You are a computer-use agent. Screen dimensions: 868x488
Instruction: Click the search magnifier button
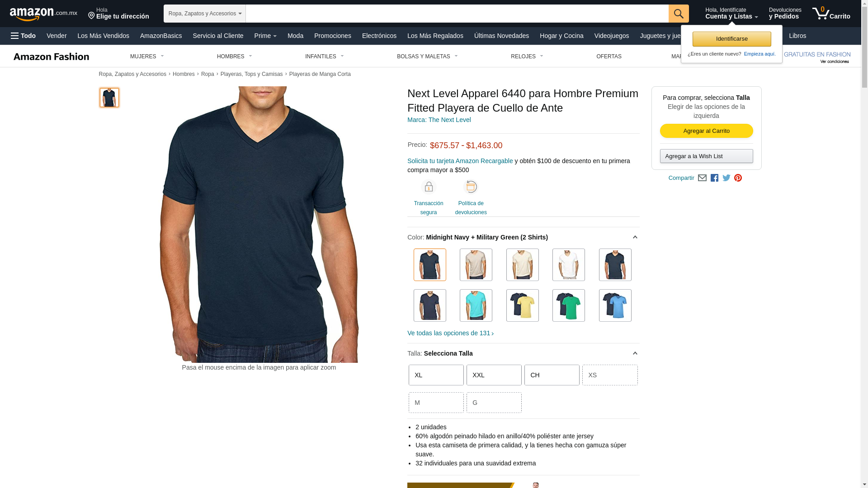click(x=679, y=14)
